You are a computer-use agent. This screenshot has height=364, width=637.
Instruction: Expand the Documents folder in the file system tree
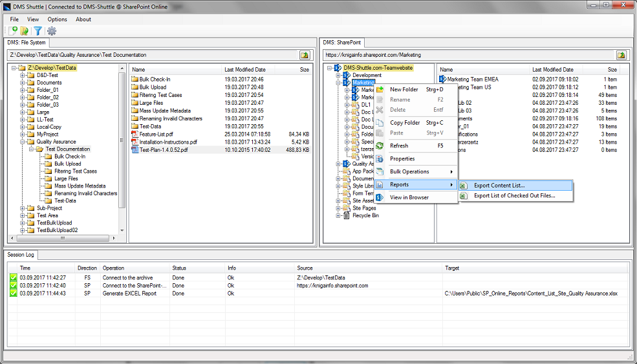pyautogui.click(x=23, y=83)
